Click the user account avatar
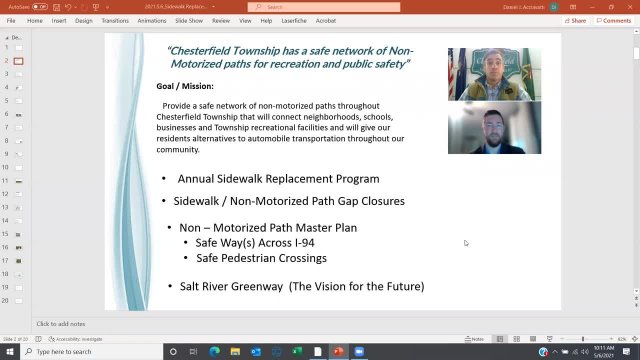640x360 pixels. pos(554,7)
